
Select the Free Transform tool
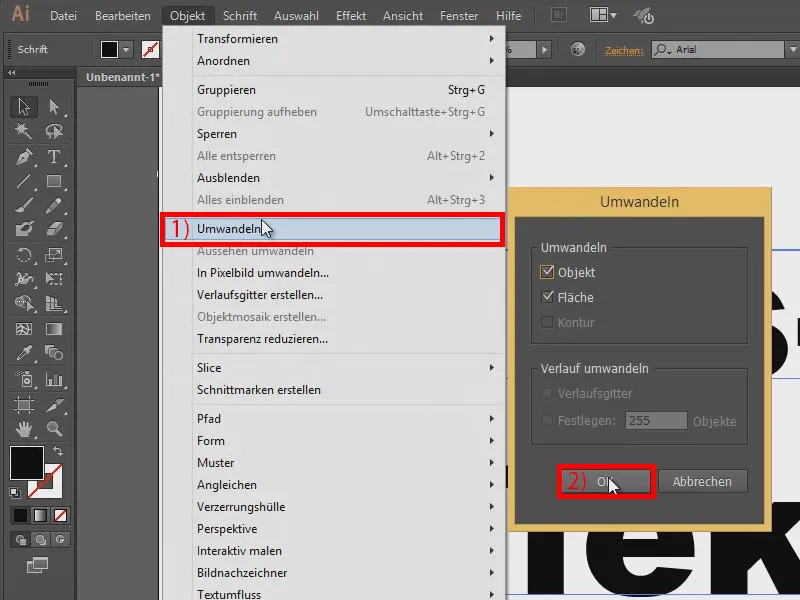54,279
